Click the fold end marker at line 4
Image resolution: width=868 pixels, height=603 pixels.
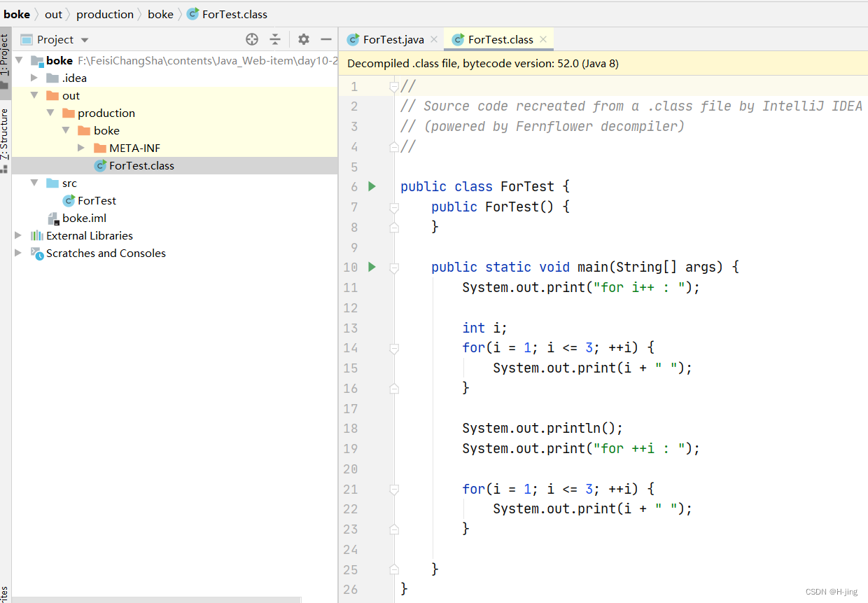(x=394, y=147)
